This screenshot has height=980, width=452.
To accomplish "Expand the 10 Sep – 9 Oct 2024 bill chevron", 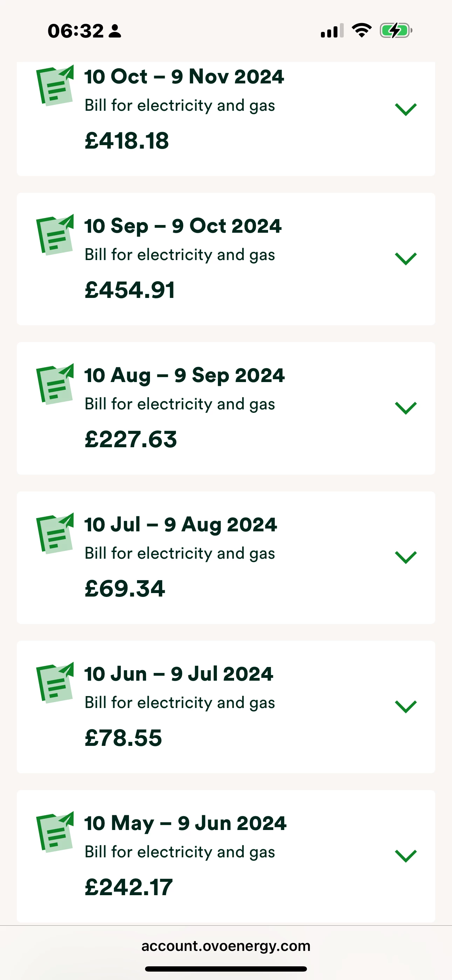I will click(406, 259).
